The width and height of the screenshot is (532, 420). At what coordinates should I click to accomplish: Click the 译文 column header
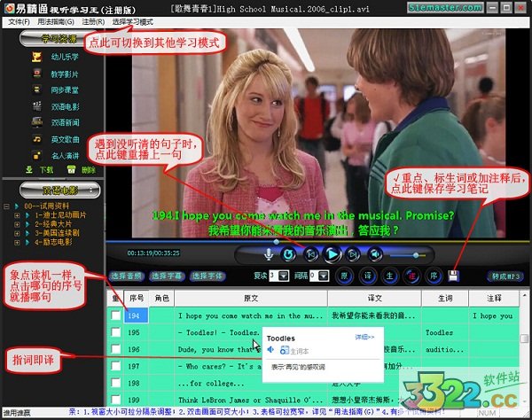coord(374,299)
